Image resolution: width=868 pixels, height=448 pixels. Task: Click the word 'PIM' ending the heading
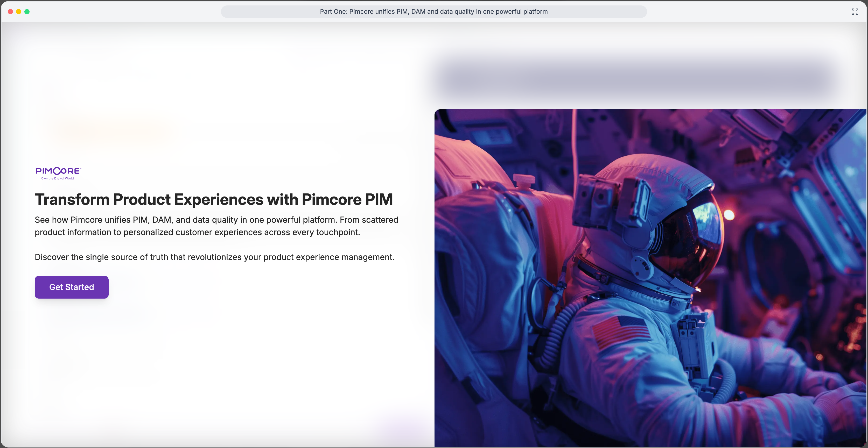click(379, 200)
